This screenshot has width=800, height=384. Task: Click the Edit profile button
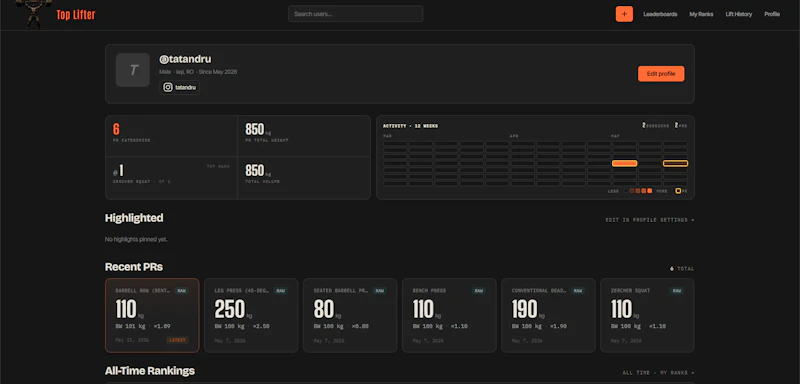(661, 74)
